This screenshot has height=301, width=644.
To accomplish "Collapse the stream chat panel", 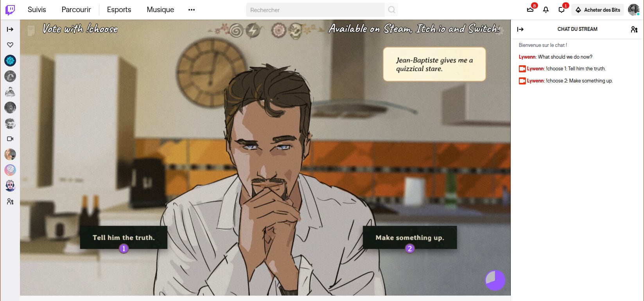I will [520, 29].
